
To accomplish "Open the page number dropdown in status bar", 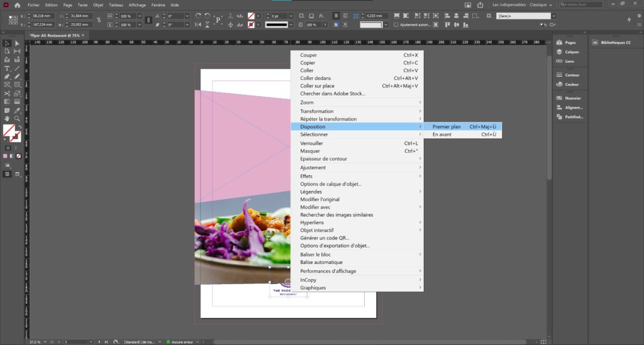I will coord(91,342).
